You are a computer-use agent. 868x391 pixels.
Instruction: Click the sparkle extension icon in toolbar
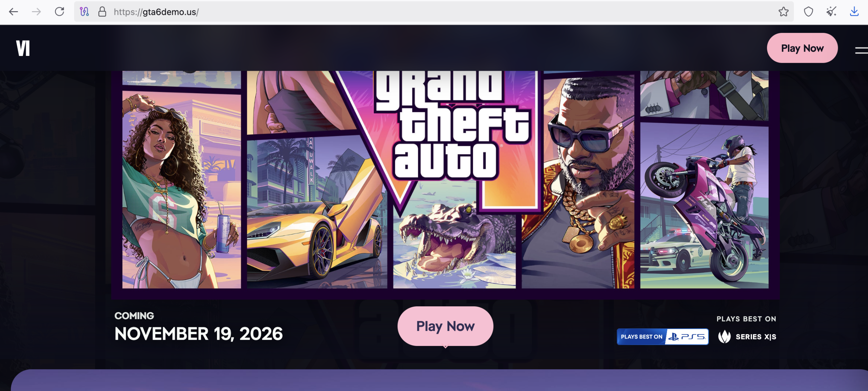point(831,12)
